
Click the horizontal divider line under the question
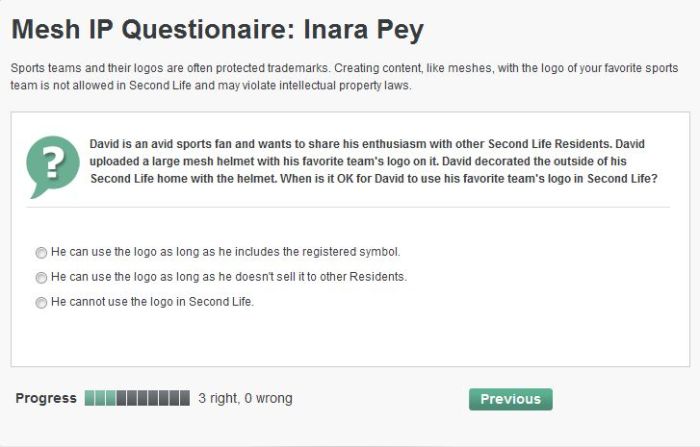(349, 207)
